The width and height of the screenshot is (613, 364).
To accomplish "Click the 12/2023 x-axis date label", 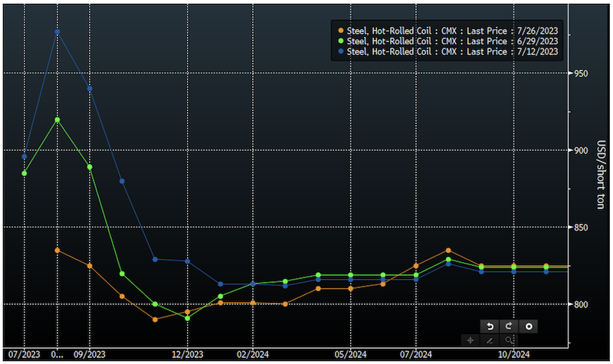I will coord(187,355).
